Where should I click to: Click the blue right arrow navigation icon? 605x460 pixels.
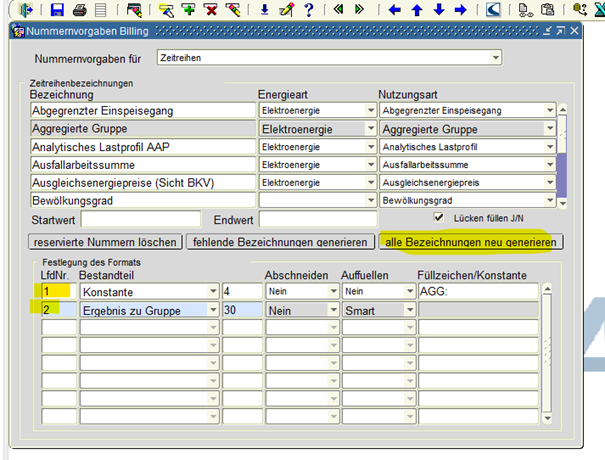[461, 10]
